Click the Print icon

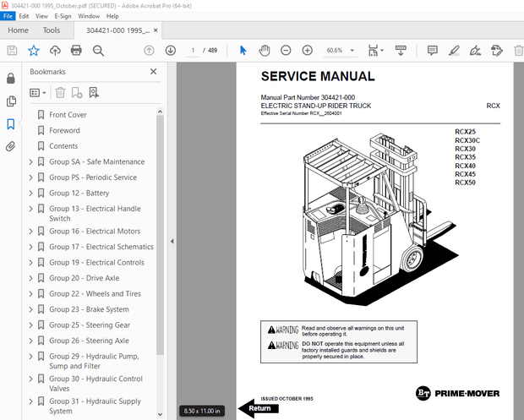point(76,51)
